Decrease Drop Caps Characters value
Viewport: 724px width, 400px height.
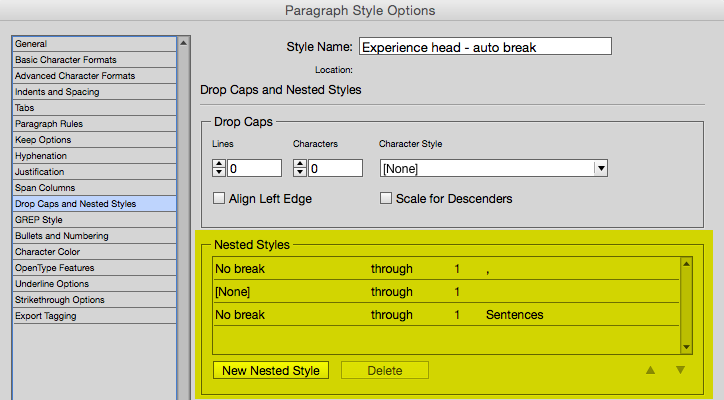click(x=300, y=172)
